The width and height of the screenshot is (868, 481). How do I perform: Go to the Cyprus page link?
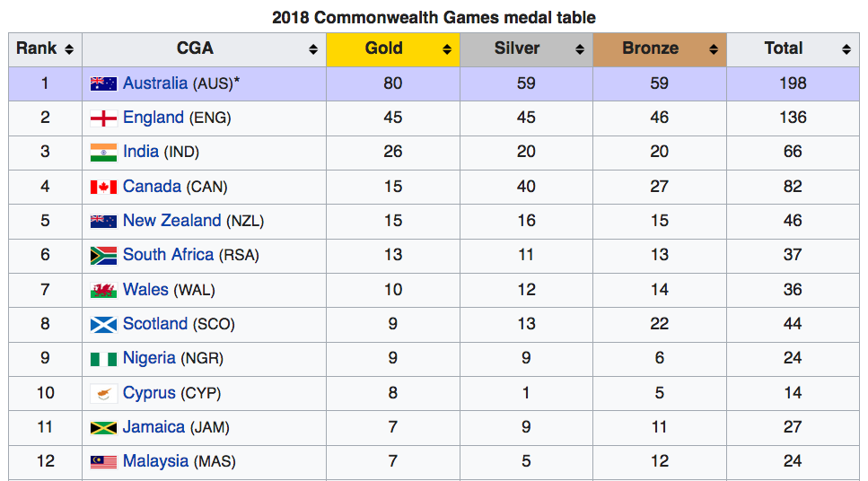(150, 392)
